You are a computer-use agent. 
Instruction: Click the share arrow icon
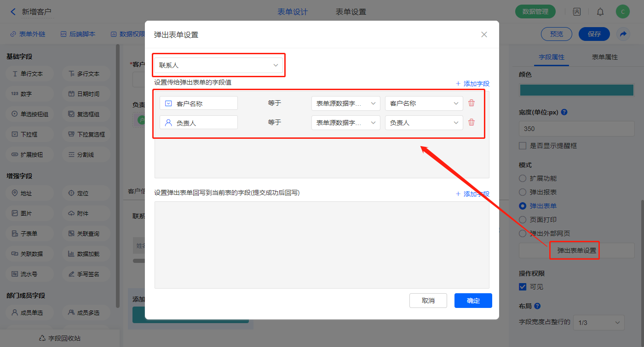point(623,34)
